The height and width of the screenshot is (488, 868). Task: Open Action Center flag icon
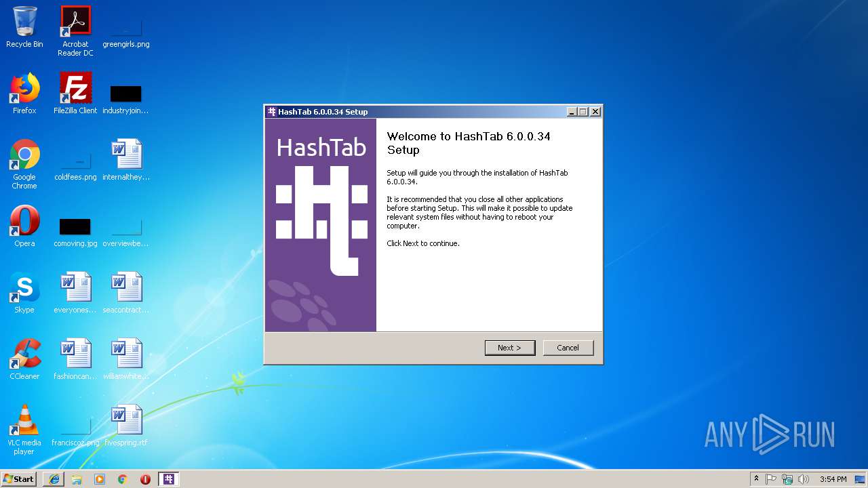(771, 479)
